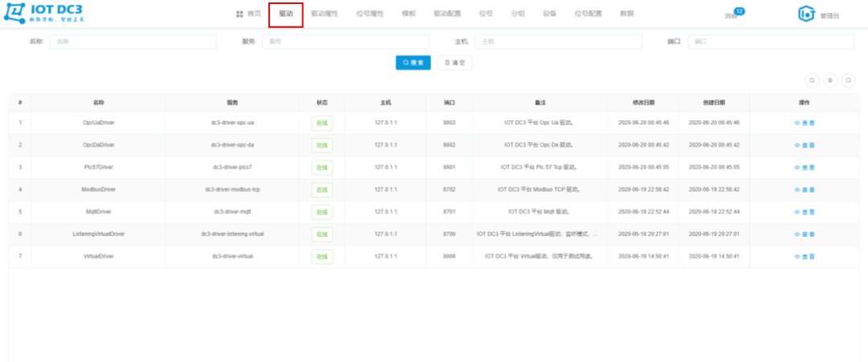Viewport: 868px width, 362px height.
Task: Click the circular refresh icon above table
Action: pyautogui.click(x=812, y=81)
